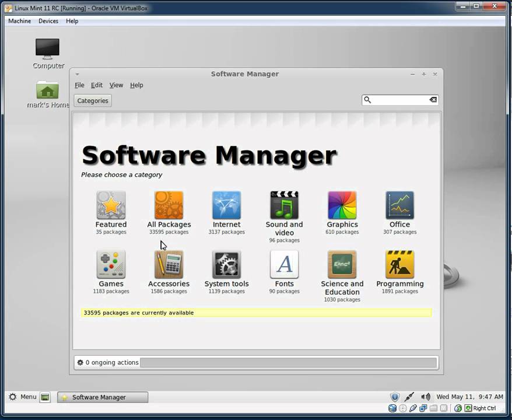Click the clock showing Wed May 11
Screen dimensions: 512x420
469,397
